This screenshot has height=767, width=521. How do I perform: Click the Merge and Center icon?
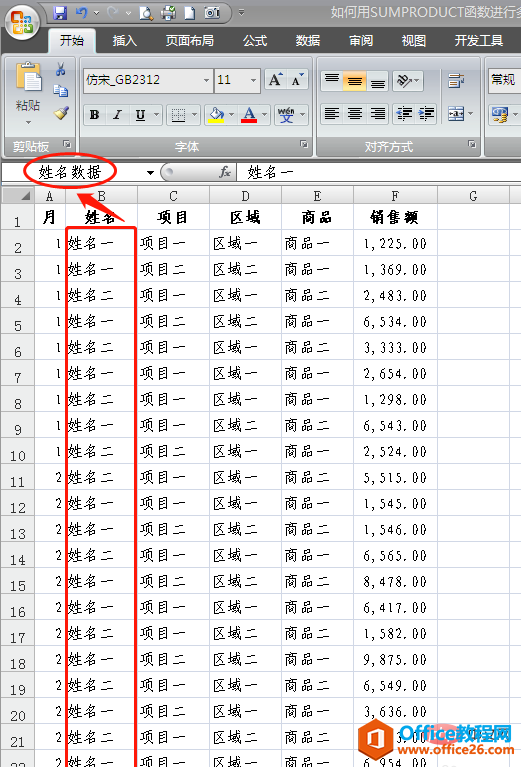[x=455, y=114]
